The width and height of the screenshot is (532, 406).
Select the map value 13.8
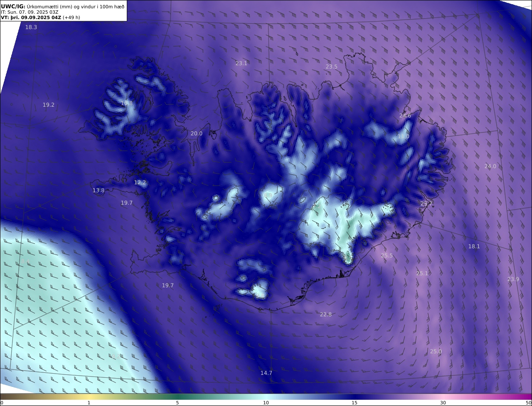(x=99, y=190)
